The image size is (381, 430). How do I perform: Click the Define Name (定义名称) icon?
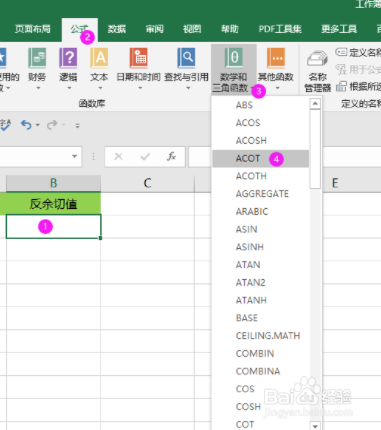coord(341,52)
